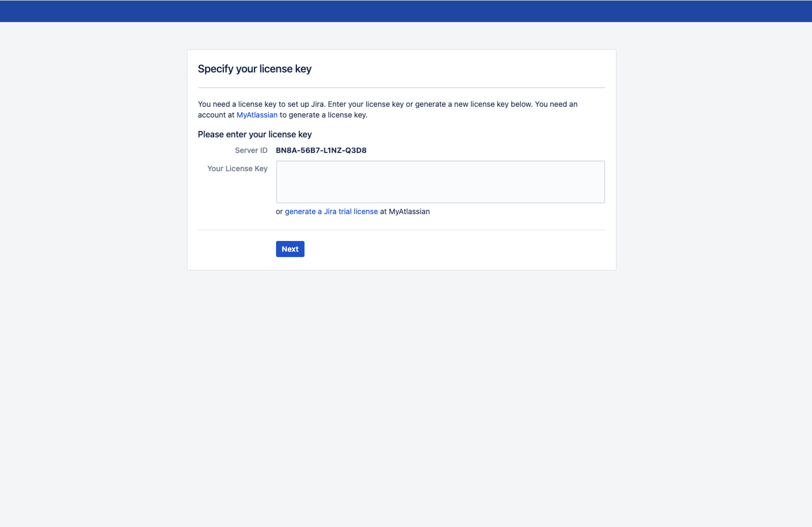
Task: Click the Server ID value BN8A-56B7-L1NZ-Q3D8
Action: click(x=321, y=150)
